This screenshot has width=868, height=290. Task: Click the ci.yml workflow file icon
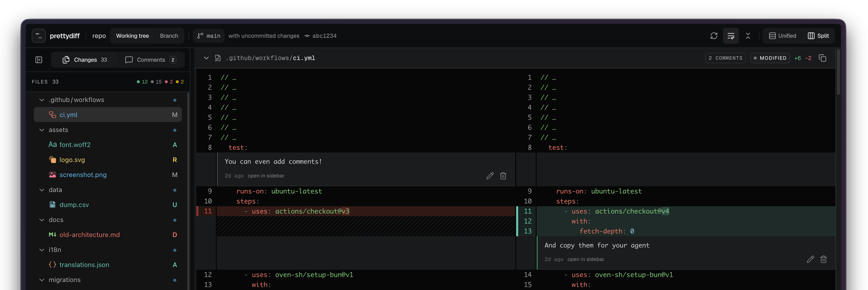coord(52,114)
